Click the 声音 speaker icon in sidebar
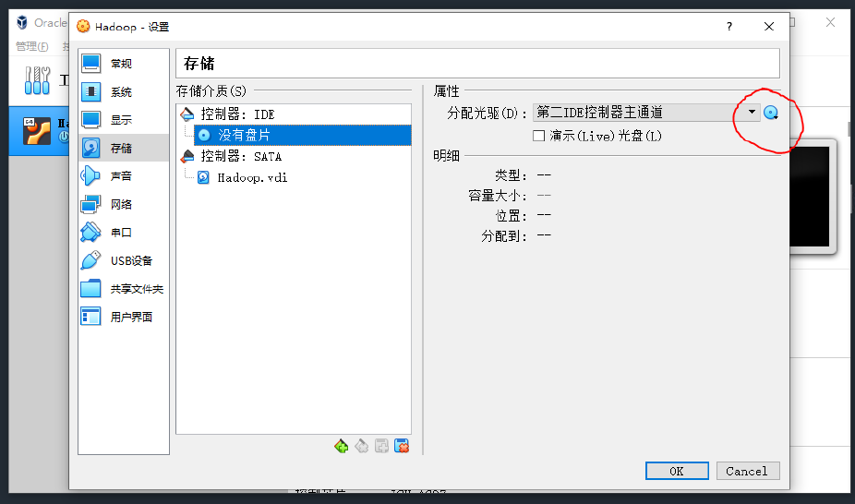The width and height of the screenshot is (855, 504). tap(90, 176)
